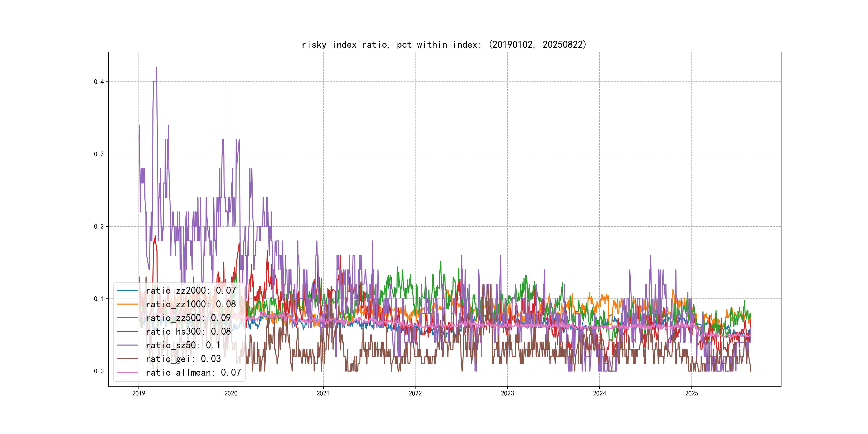
Task: Click the orange ratio_zz1000 legend line
Action: point(127,304)
